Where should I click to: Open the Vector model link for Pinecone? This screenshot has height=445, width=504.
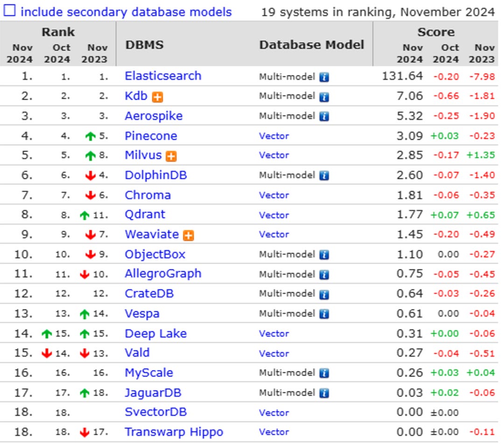tap(274, 136)
